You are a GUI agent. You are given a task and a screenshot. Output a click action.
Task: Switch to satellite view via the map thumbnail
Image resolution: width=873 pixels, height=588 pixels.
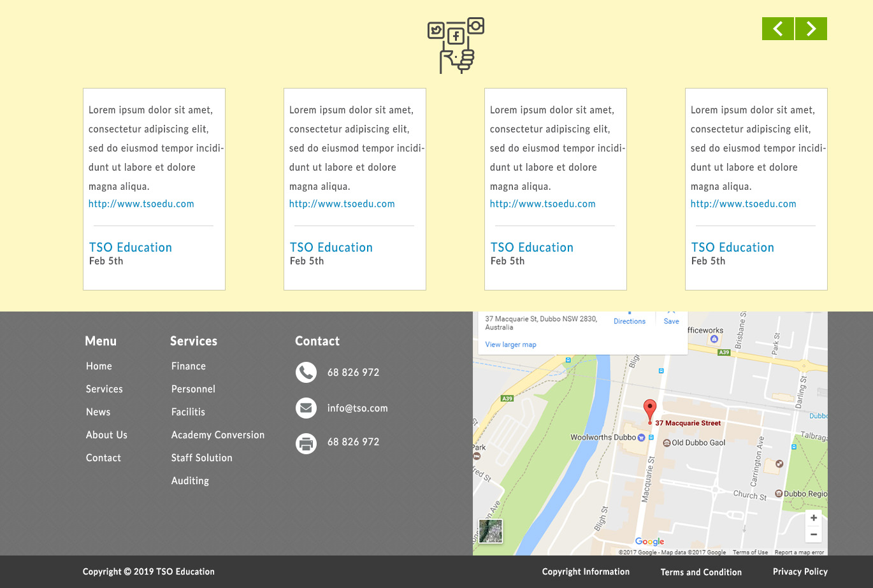point(490,531)
